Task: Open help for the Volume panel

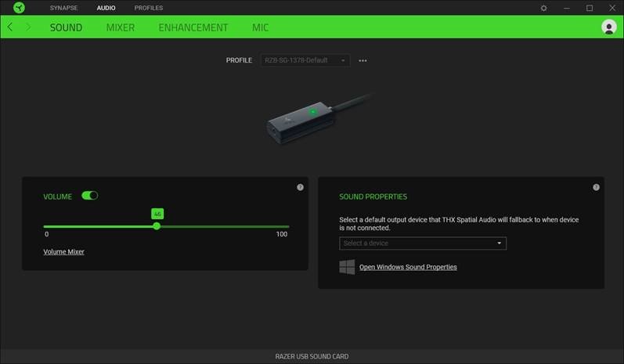Action: click(x=300, y=187)
